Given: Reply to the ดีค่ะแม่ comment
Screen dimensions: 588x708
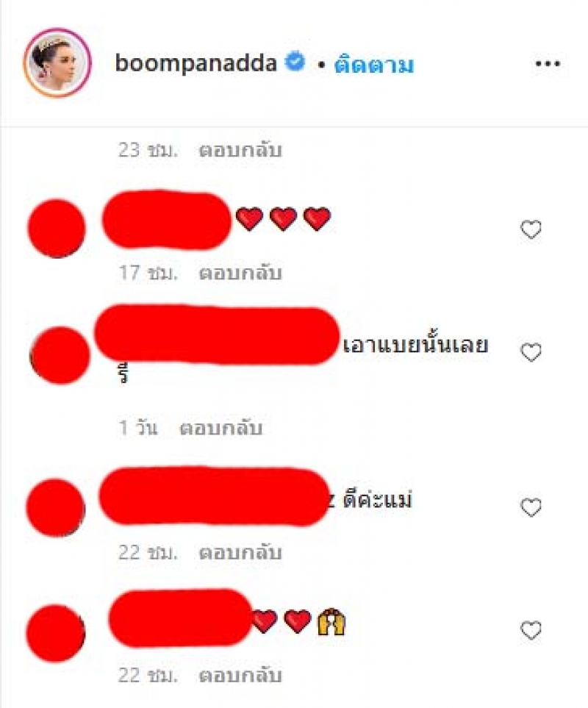Looking at the screenshot, I should [240, 552].
